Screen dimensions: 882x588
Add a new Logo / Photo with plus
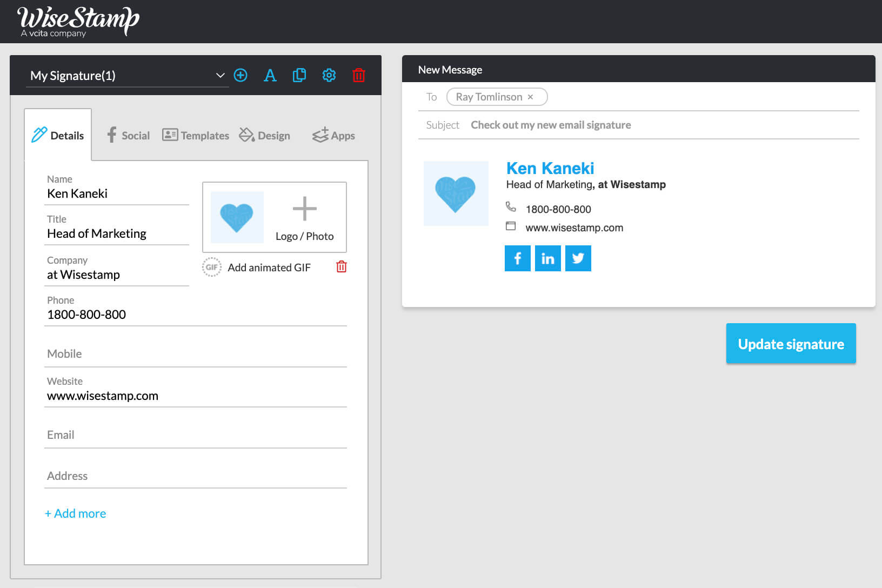tap(304, 209)
